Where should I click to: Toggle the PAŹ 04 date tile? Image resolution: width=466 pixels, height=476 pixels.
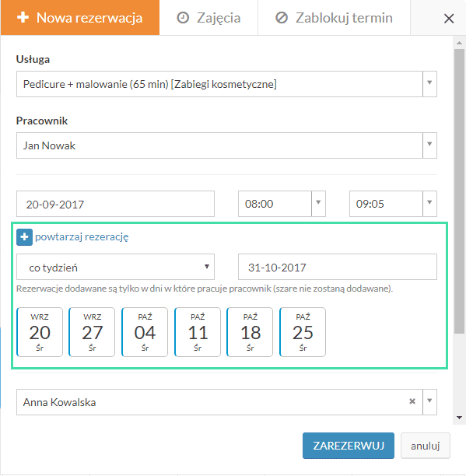click(145, 332)
